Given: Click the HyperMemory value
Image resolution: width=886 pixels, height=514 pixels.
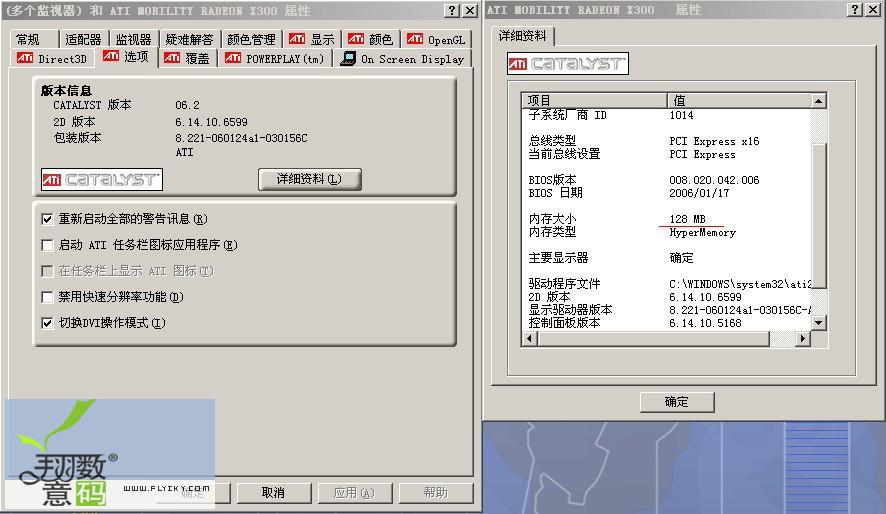Looking at the screenshot, I should (x=702, y=233).
